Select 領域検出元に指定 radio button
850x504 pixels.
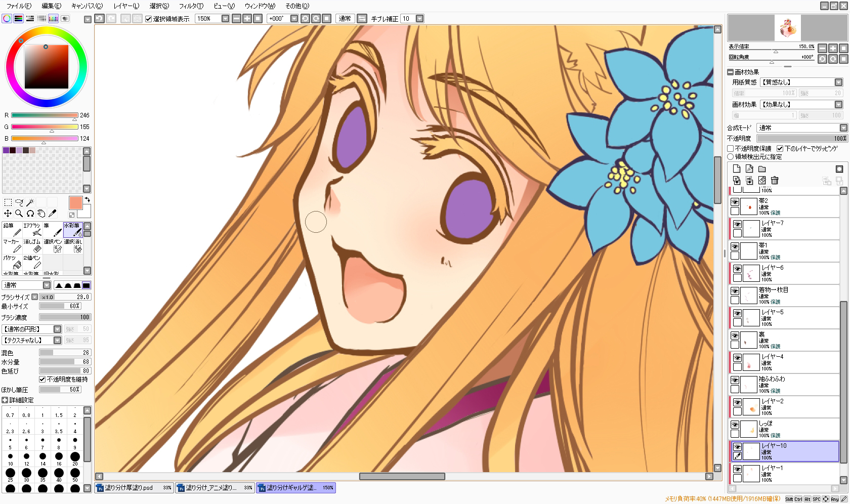731,157
